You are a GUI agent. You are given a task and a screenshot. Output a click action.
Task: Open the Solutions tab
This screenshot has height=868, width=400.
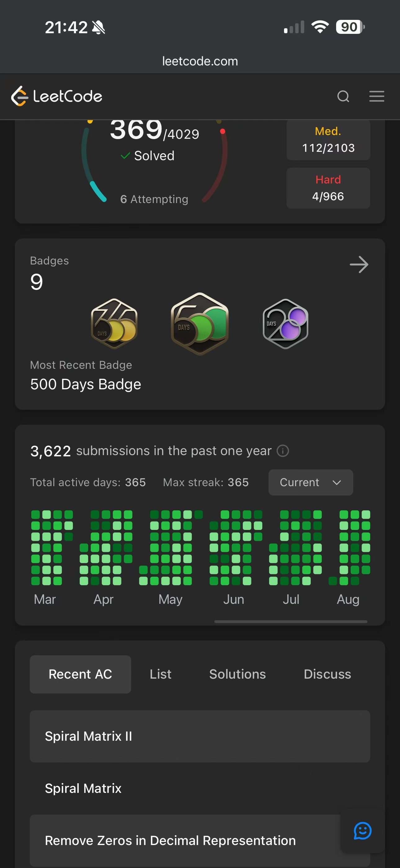pyautogui.click(x=238, y=675)
